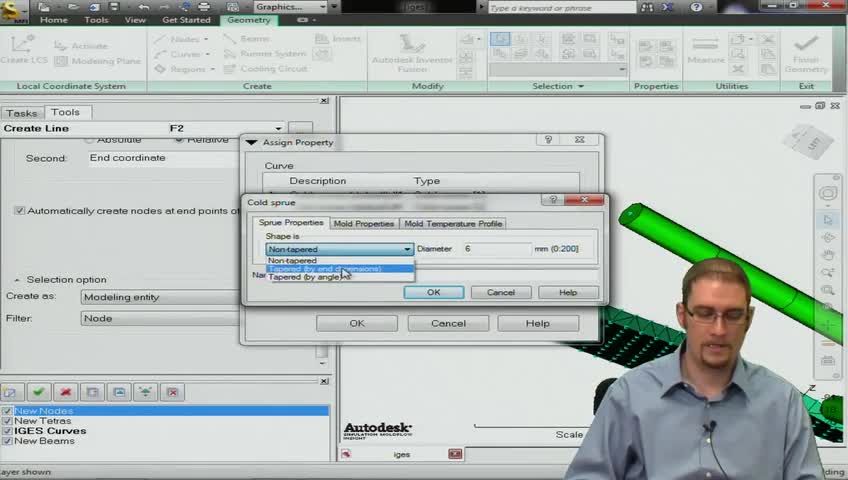
Task: Toggle the New Nodes layer checkbox
Action: point(7,411)
